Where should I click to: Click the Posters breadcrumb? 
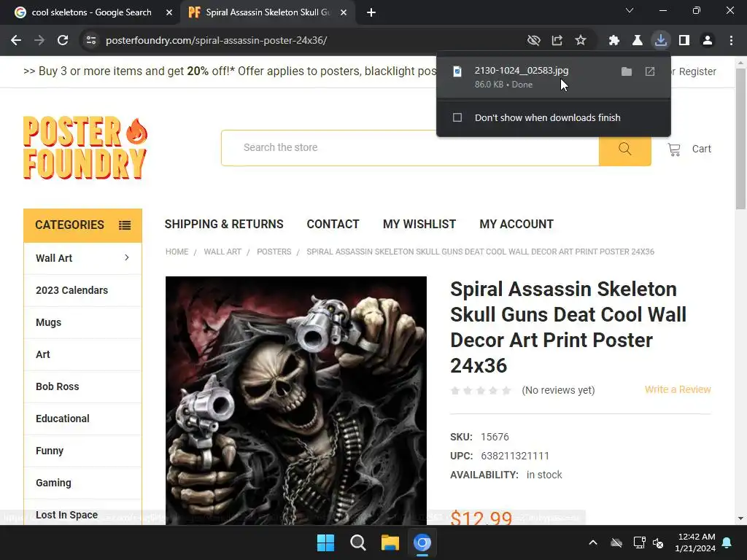point(274,252)
